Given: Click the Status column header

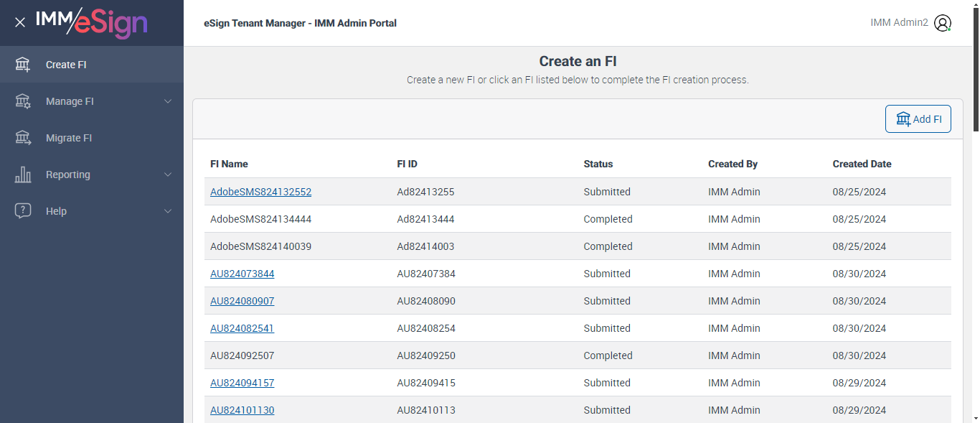Looking at the screenshot, I should pos(598,164).
